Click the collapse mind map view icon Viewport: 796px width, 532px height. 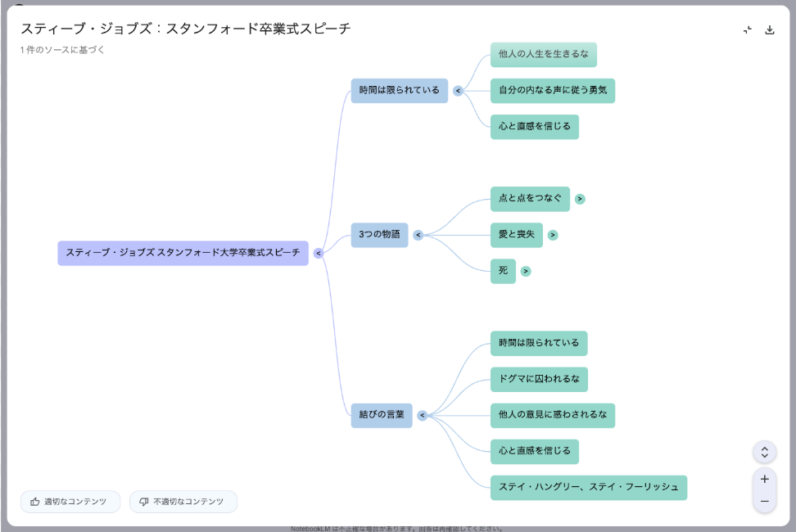pyautogui.click(x=747, y=30)
